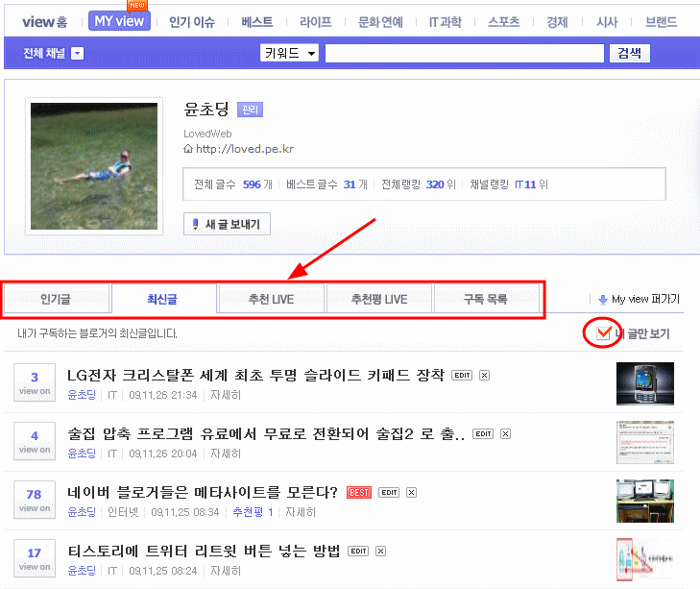Switch to the 최신글 tab
Image resolution: width=700 pixels, height=589 pixels.
coord(163,299)
